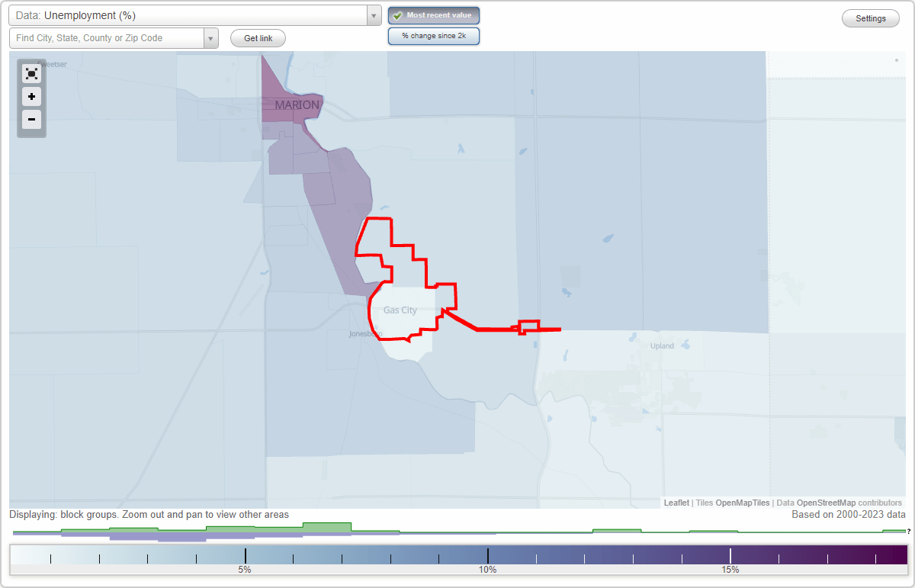
Task: Open the Settings button
Action: tap(871, 18)
